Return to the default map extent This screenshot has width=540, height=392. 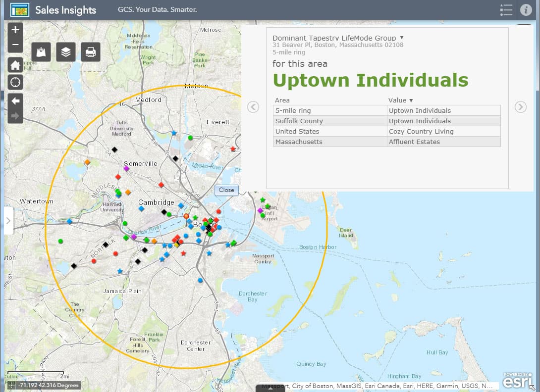pyautogui.click(x=15, y=65)
